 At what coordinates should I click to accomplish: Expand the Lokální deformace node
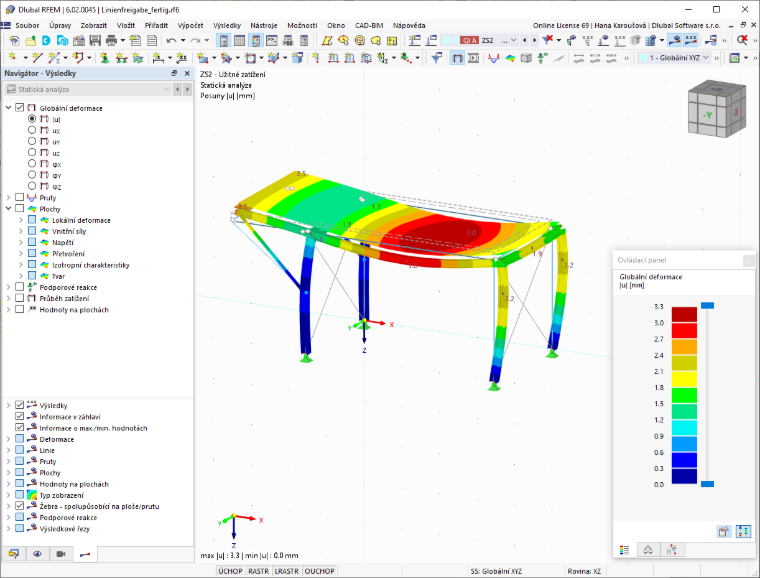point(21,219)
